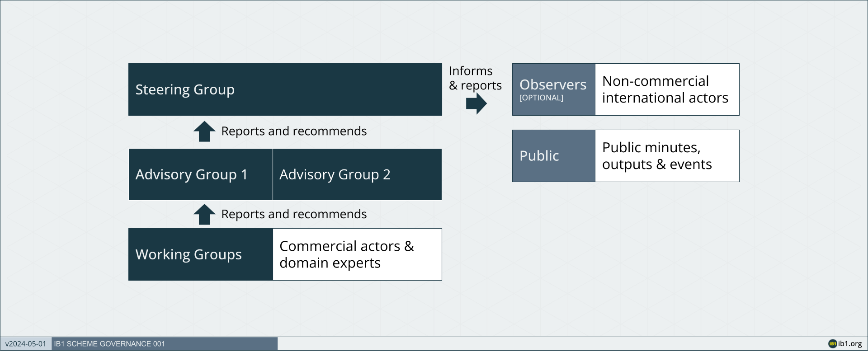Click the ib1.org link
This screenshot has height=352, width=868.
tap(850, 344)
